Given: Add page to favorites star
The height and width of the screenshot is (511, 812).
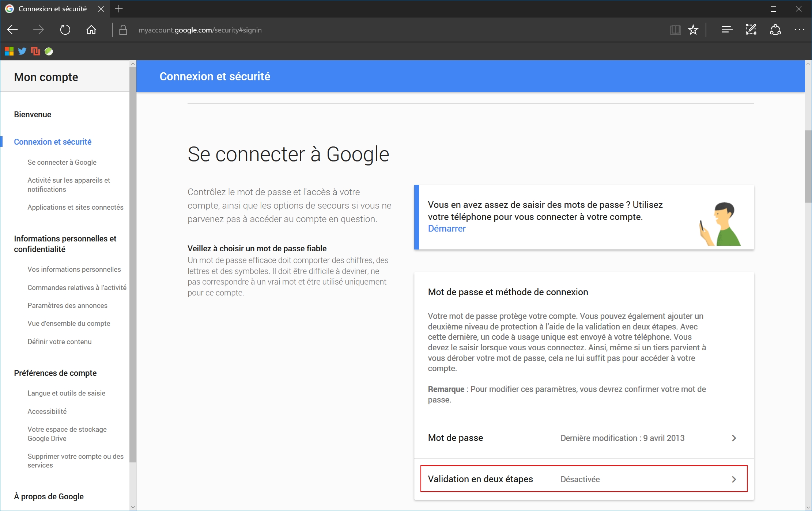Looking at the screenshot, I should [693, 30].
